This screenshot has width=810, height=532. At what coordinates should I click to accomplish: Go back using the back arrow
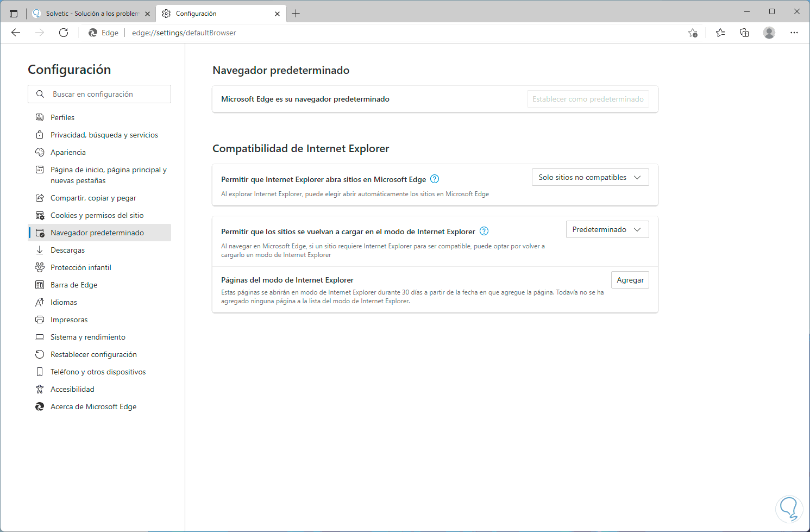click(x=16, y=33)
